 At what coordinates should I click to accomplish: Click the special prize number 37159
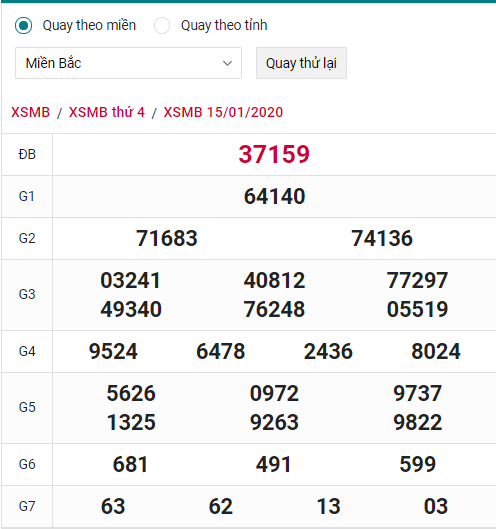click(274, 154)
